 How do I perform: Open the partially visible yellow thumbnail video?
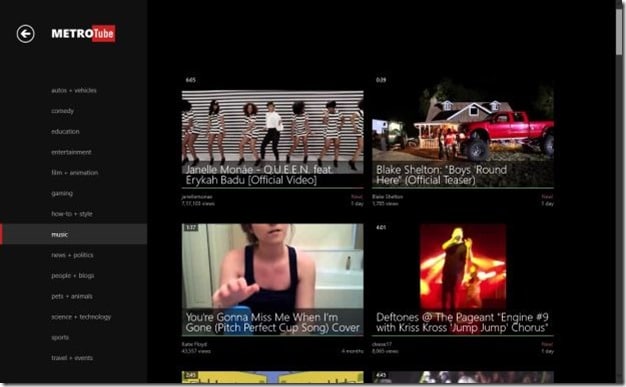point(272,377)
